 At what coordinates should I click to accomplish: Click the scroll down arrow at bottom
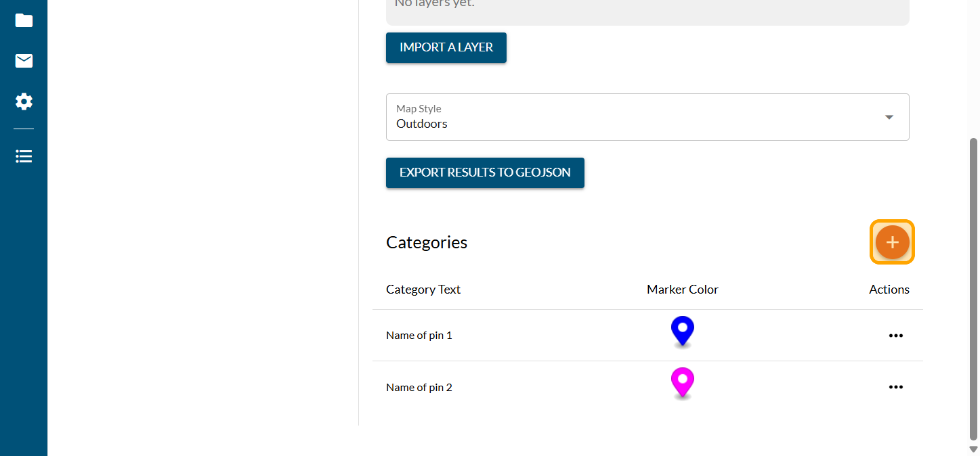(973, 449)
